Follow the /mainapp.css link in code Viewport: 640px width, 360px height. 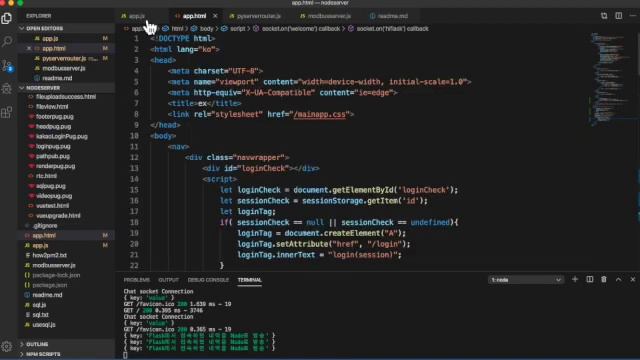(320, 114)
